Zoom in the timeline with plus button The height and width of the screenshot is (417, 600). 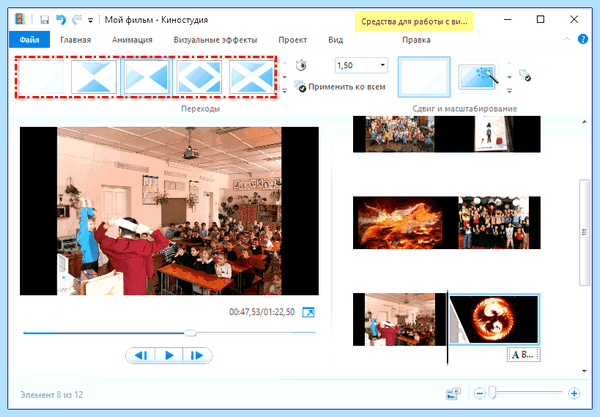(x=574, y=393)
